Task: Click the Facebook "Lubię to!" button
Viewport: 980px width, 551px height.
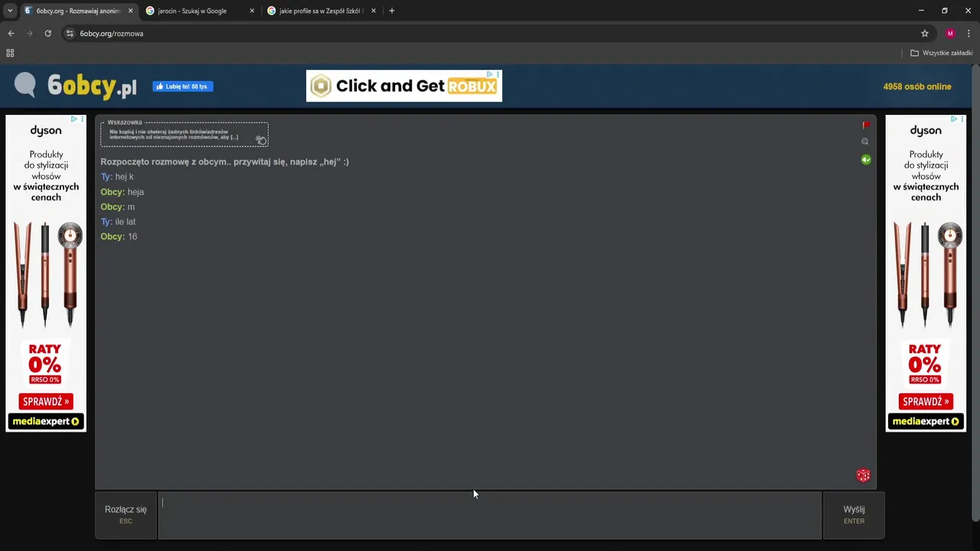Action: click(183, 86)
